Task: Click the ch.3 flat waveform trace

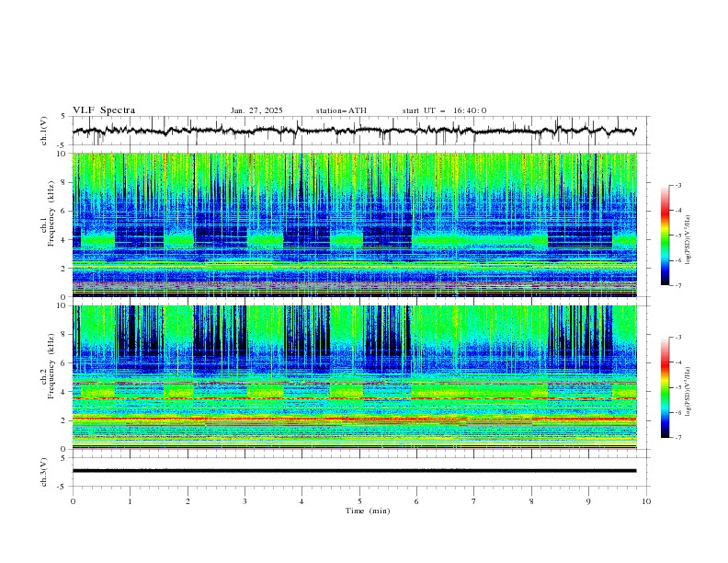Action: (354, 471)
